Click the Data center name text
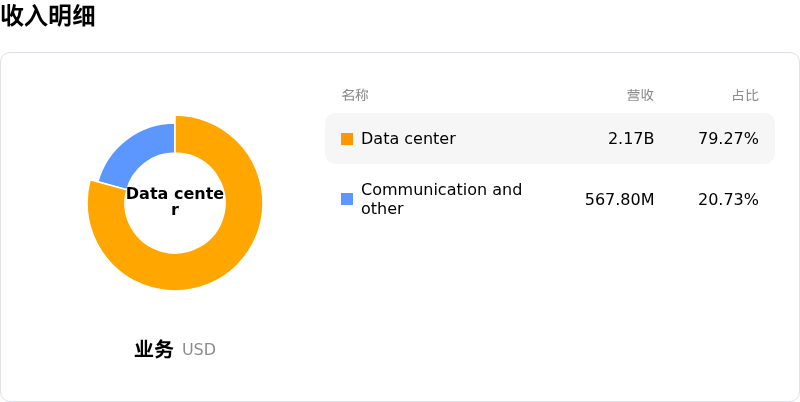 tap(408, 139)
